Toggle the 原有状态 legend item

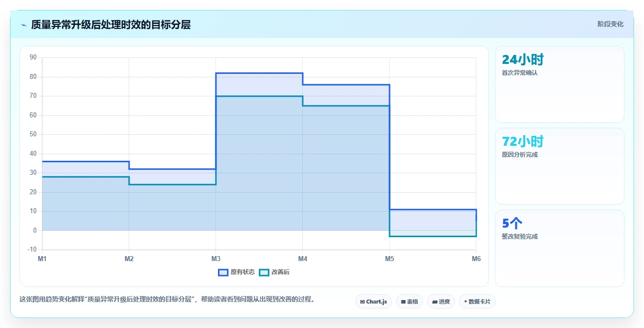[x=236, y=272]
